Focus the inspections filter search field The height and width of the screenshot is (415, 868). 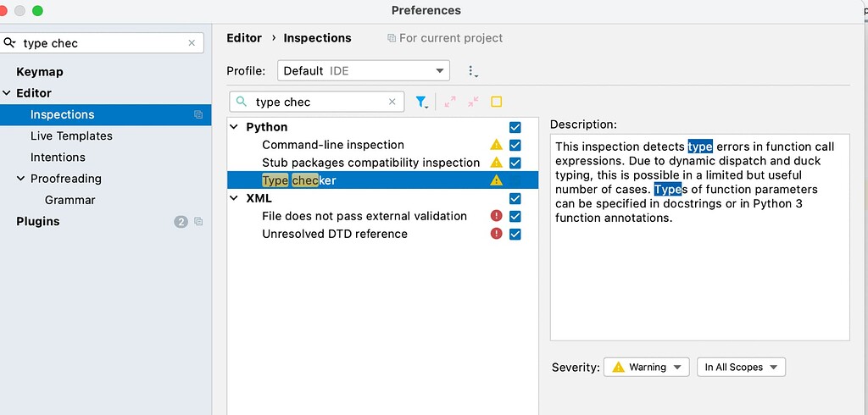[x=317, y=102]
